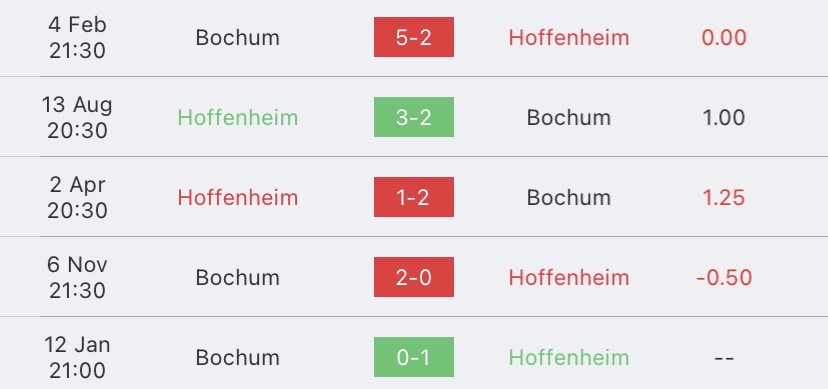Select Hoffenheim in the 6 Nov match
The height and width of the screenshot is (389, 828).
[569, 278]
